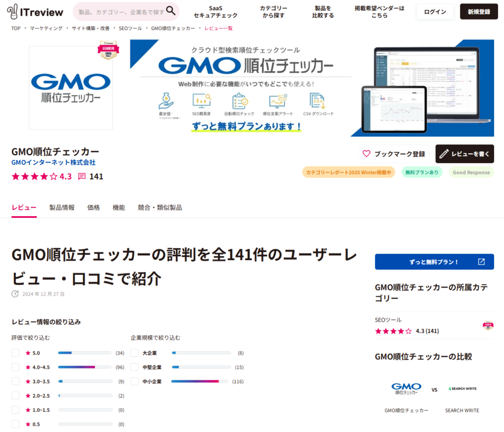Switch to the 製品情報 tab
Screen dimensions: 504x432
[x=62, y=208]
